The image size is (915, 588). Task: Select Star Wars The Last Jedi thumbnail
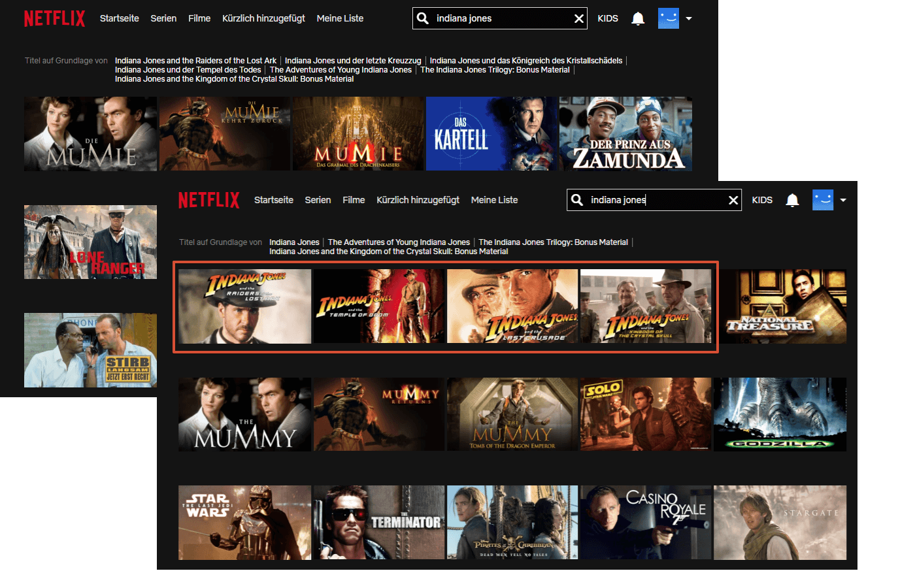point(244,523)
